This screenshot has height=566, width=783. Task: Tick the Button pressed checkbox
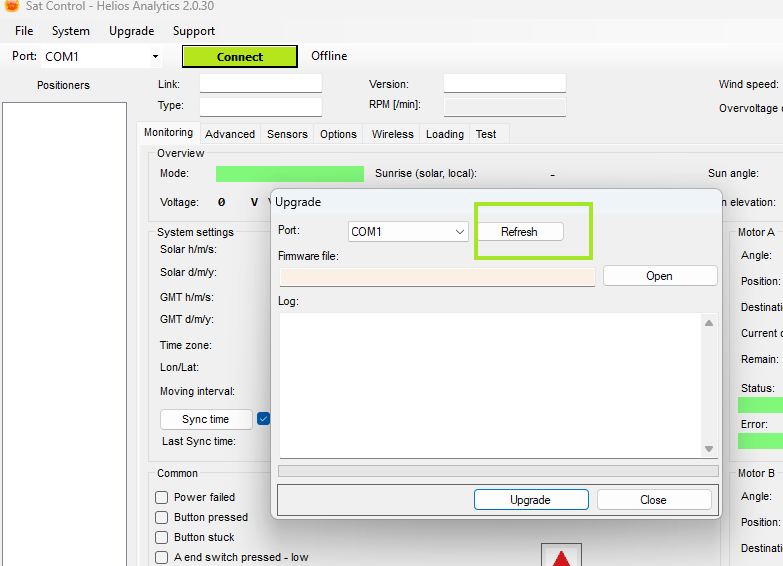pyautogui.click(x=161, y=517)
